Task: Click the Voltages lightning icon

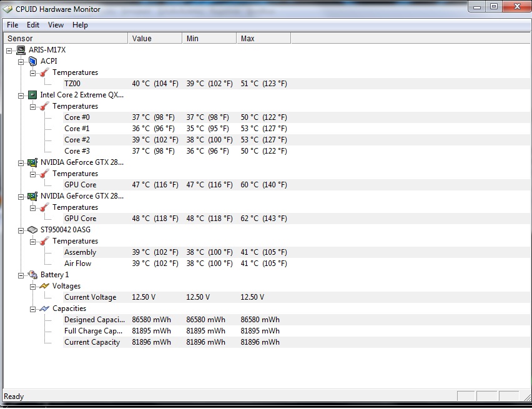Action: tap(44, 286)
